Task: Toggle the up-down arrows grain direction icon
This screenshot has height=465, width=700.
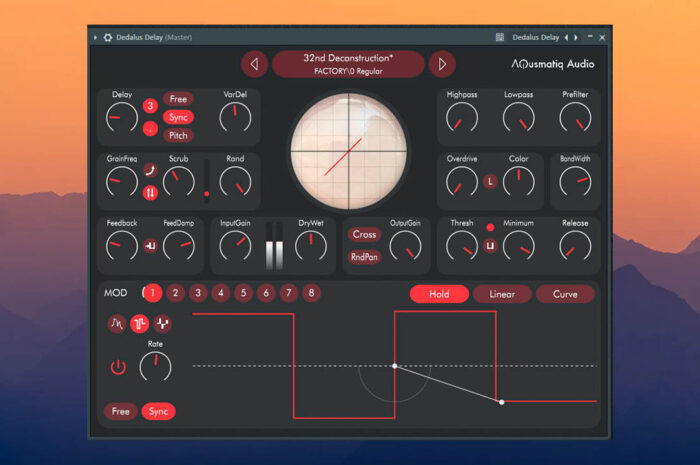Action: click(x=150, y=193)
